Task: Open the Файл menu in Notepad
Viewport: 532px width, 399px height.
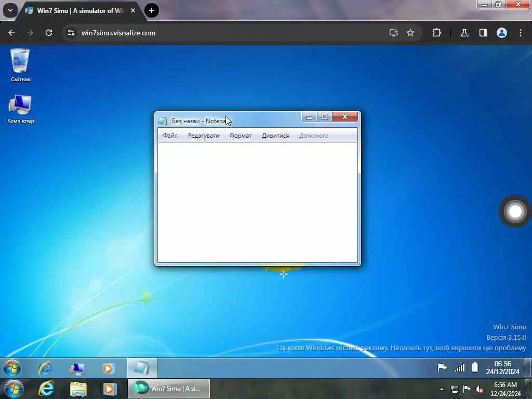Action: pyautogui.click(x=170, y=136)
